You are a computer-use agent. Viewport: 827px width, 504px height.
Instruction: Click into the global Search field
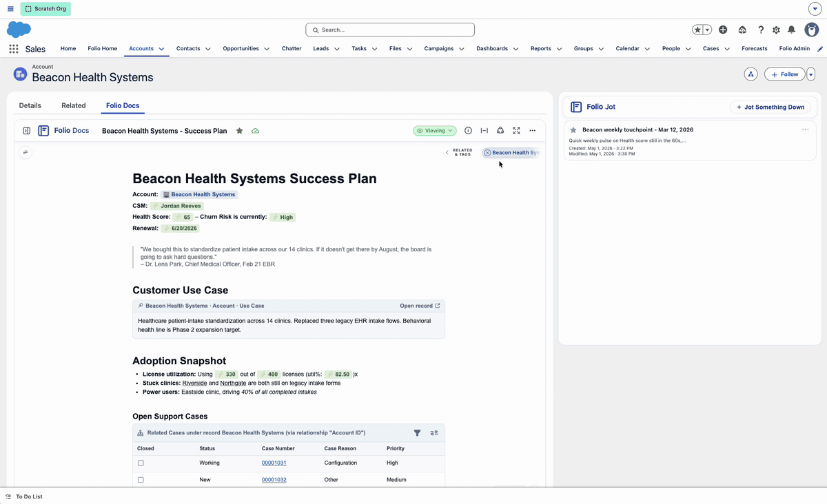pos(390,30)
